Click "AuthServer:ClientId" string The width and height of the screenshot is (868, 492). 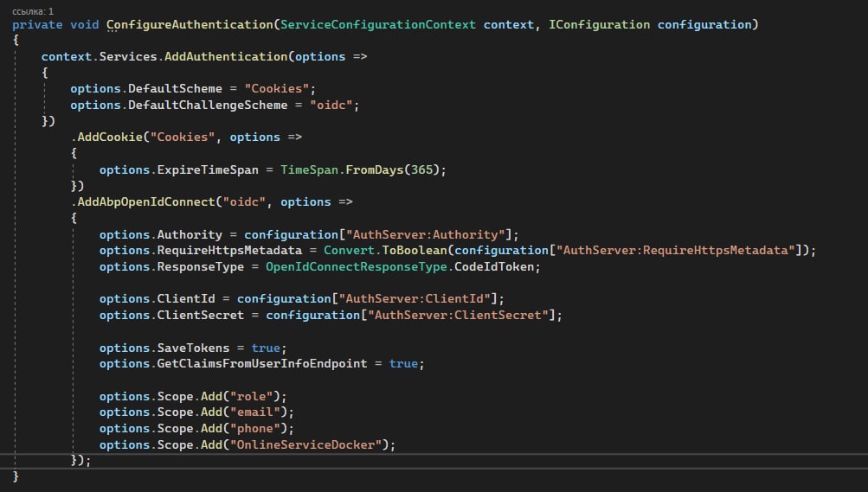[414, 299]
